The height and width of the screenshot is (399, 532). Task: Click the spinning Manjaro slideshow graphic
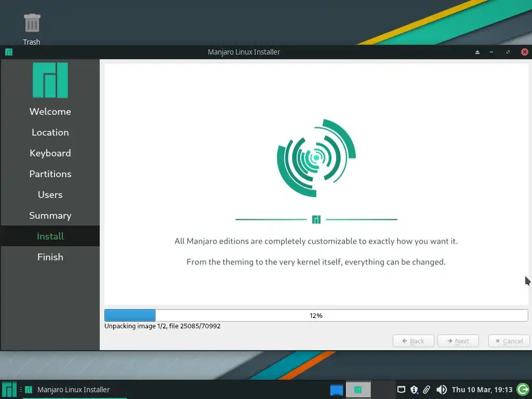pyautogui.click(x=316, y=158)
